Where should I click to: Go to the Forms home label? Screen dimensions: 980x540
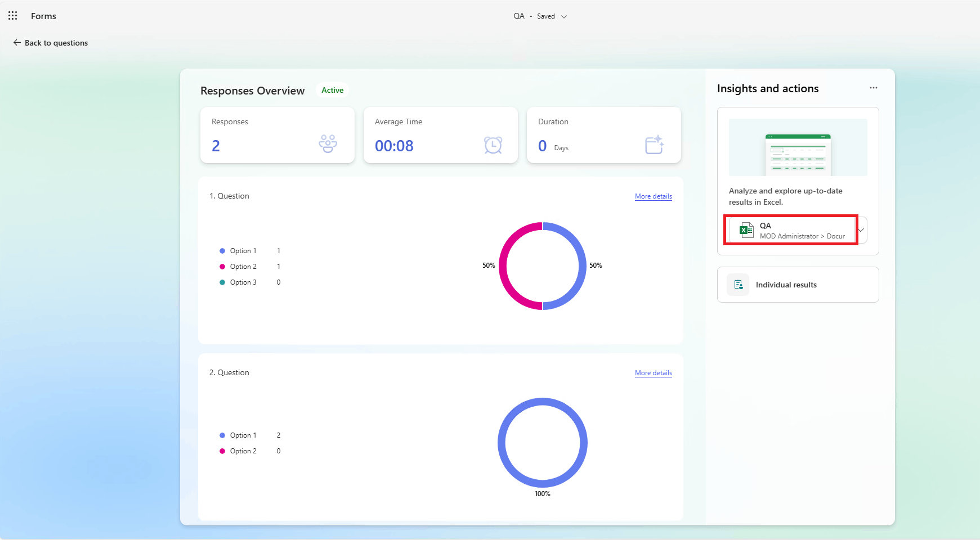tap(43, 16)
